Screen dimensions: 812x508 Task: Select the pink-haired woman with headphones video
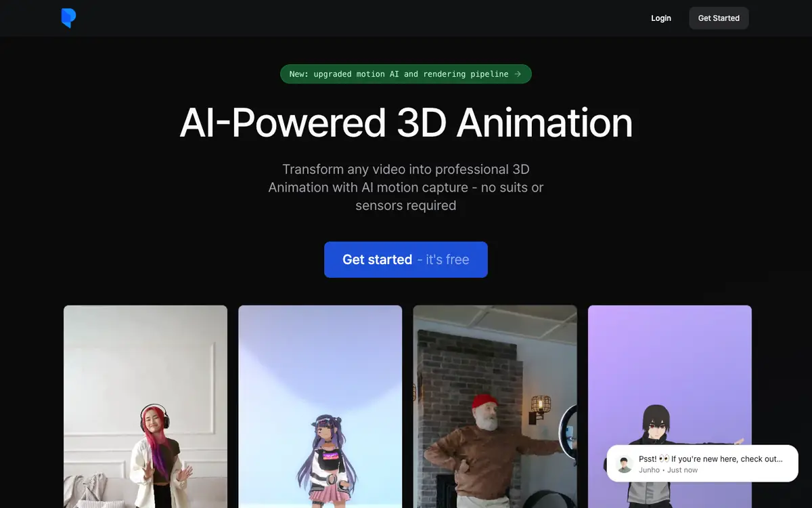(x=145, y=406)
